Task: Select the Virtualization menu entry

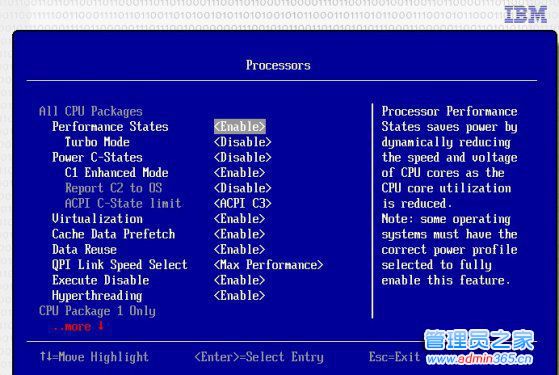Action: point(97,219)
